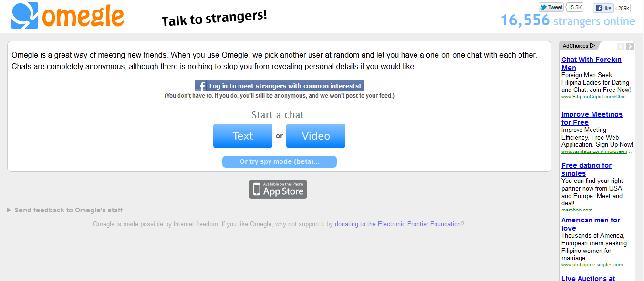Screen dimensions: 644x281
Task: Log in with Facebook for common interests
Action: coord(280,86)
